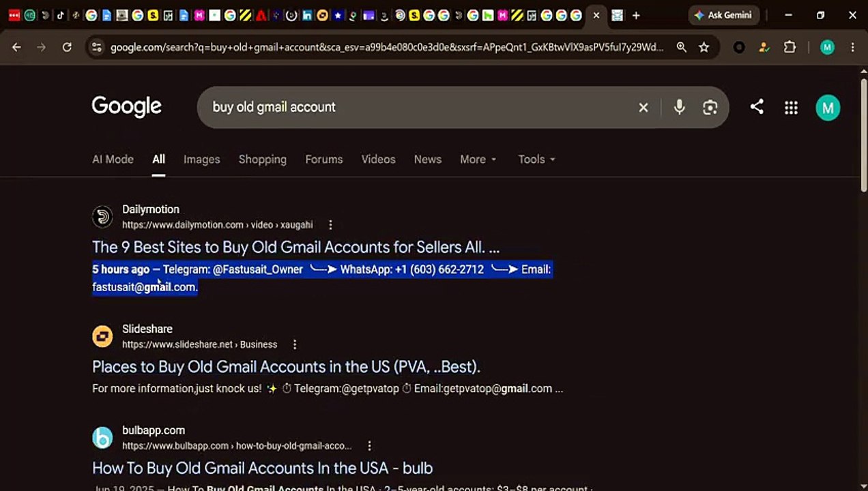Share the search results page
Image resolution: width=868 pixels, height=491 pixels.
click(x=756, y=107)
